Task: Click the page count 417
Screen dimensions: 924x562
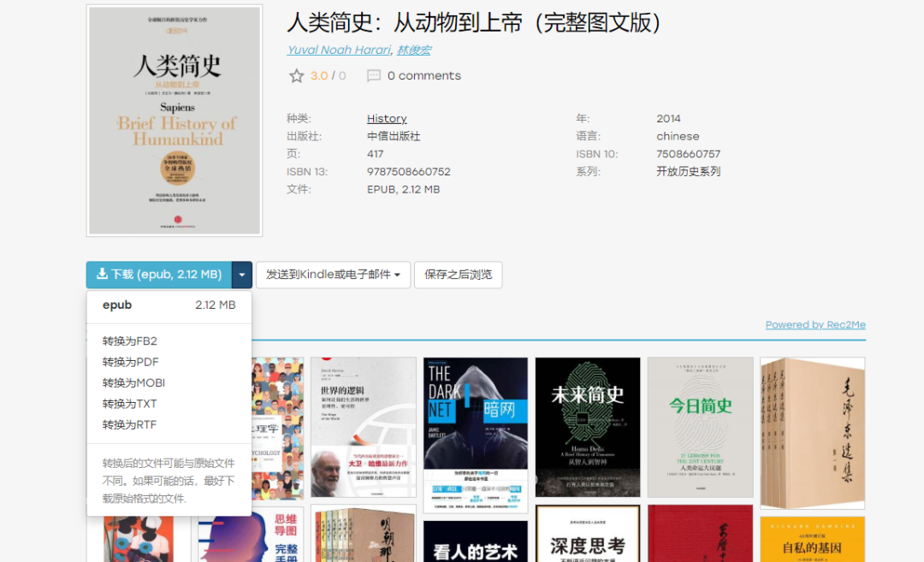Action: tap(376, 154)
